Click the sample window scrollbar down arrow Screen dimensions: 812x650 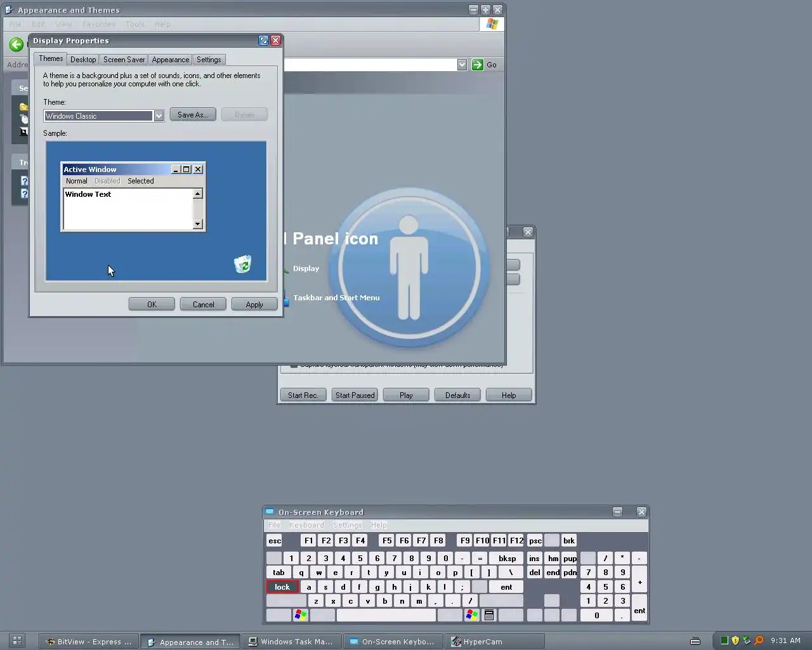197,224
